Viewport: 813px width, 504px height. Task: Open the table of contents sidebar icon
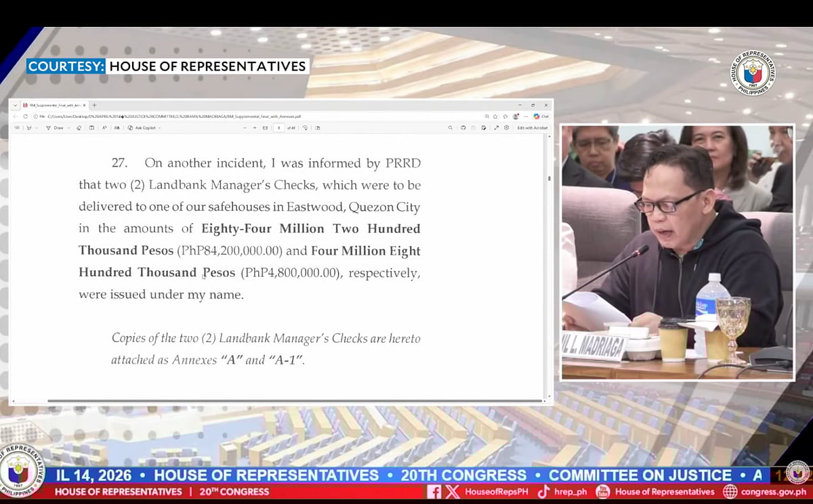point(16,127)
